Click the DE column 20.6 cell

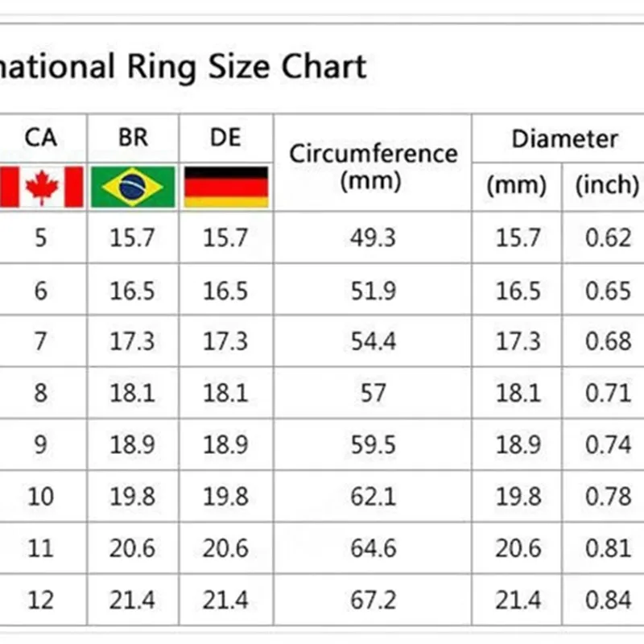tap(226, 548)
